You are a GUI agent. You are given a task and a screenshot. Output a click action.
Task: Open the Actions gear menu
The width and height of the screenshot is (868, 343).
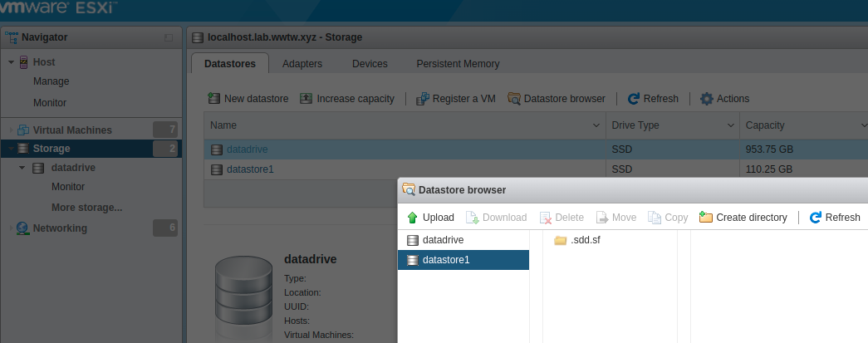[x=707, y=99]
